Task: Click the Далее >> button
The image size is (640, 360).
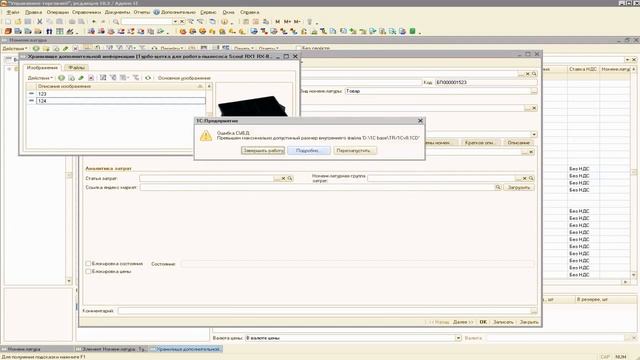Action: (463, 322)
